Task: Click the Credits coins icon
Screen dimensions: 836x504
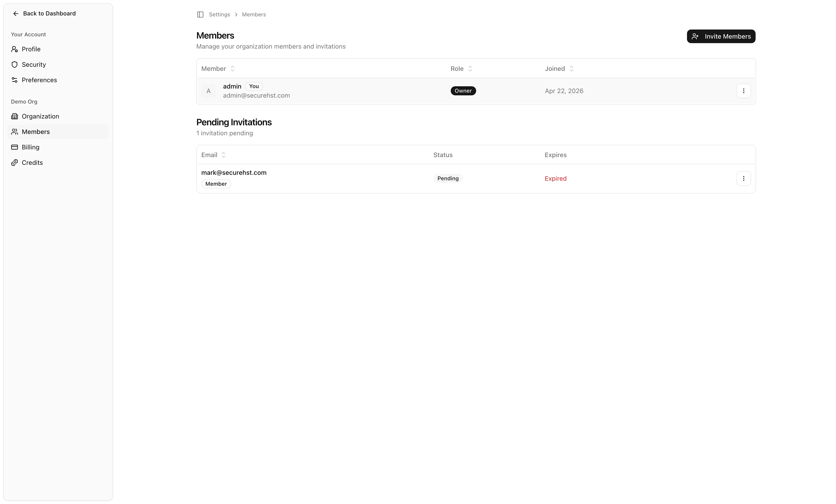Action: point(14,163)
